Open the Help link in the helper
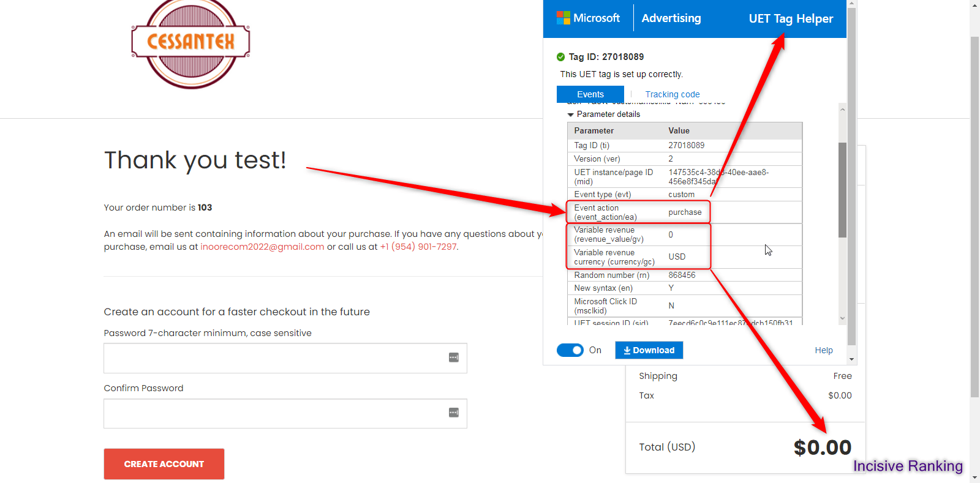Image resolution: width=980 pixels, height=483 pixels. coord(823,350)
